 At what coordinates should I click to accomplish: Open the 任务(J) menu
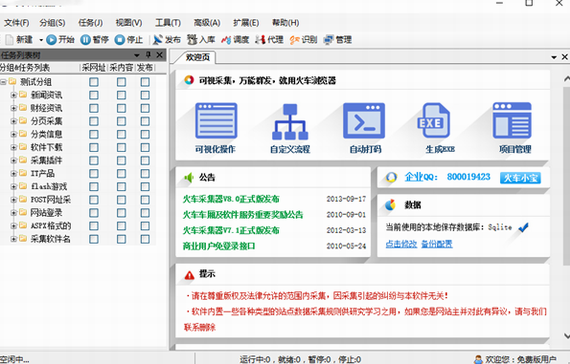click(x=91, y=23)
